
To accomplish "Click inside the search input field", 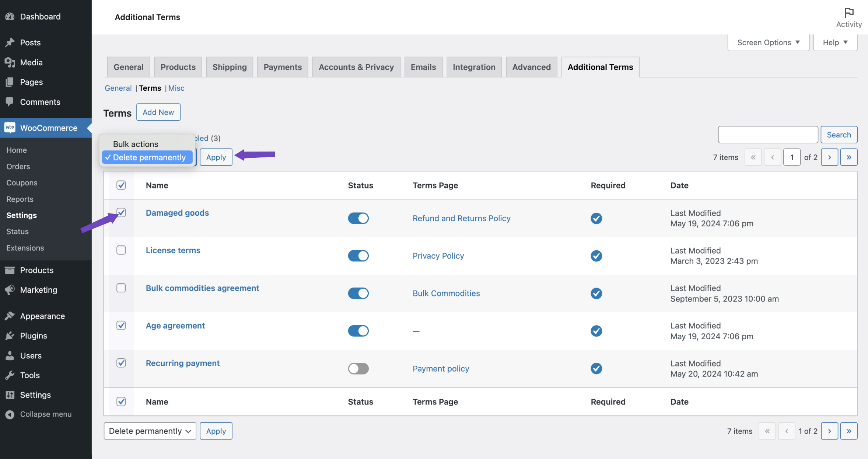I will pos(767,135).
